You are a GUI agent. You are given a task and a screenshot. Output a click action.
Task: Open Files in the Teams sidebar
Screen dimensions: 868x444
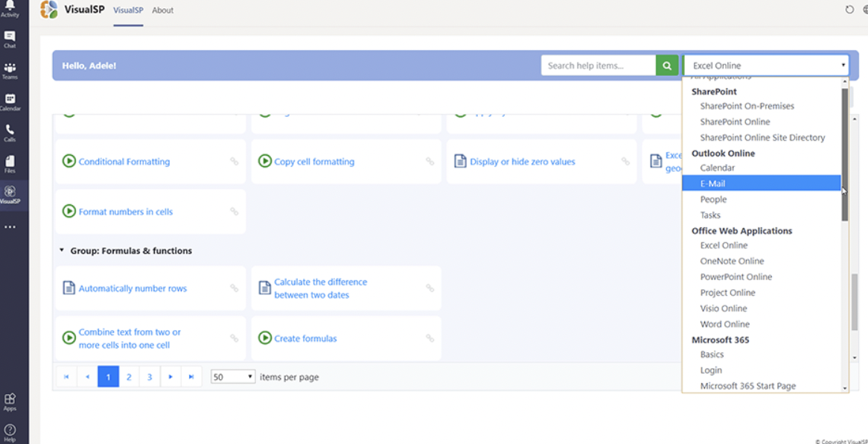click(10, 164)
